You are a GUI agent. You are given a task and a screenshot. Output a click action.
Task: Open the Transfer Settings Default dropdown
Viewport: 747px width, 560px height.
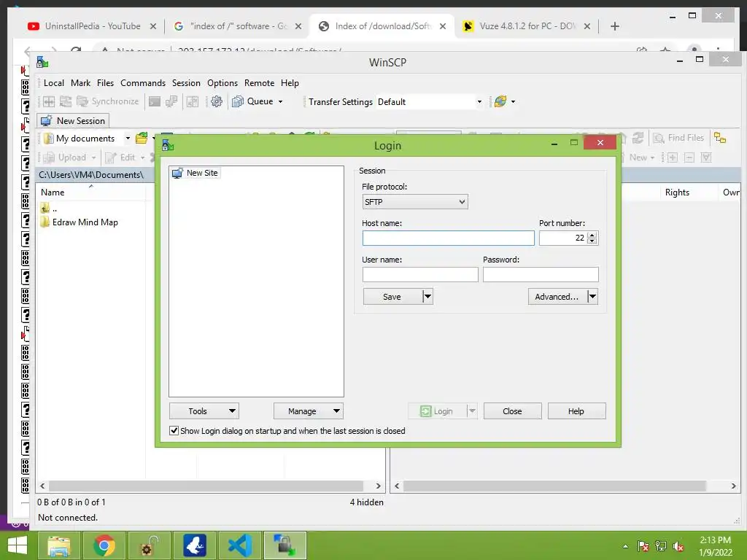[430, 102]
